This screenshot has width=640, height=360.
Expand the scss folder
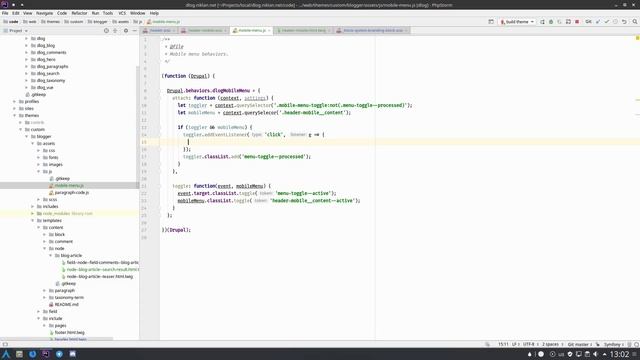click(38, 199)
